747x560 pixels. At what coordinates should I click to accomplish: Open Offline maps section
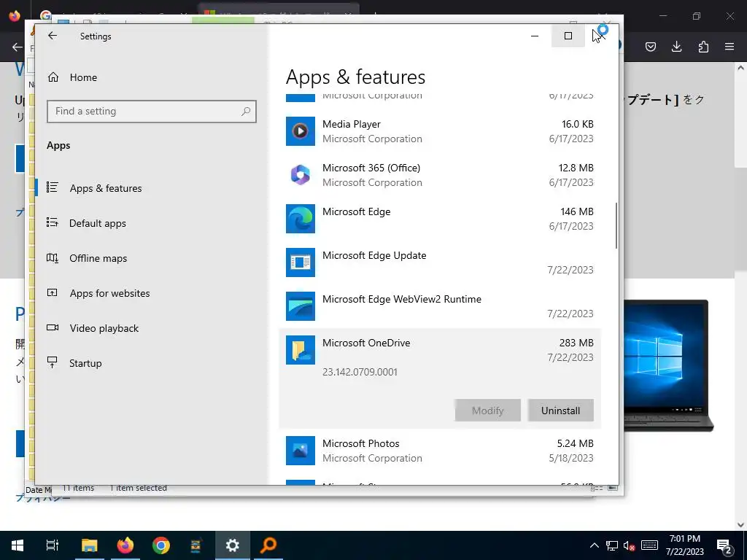click(98, 258)
